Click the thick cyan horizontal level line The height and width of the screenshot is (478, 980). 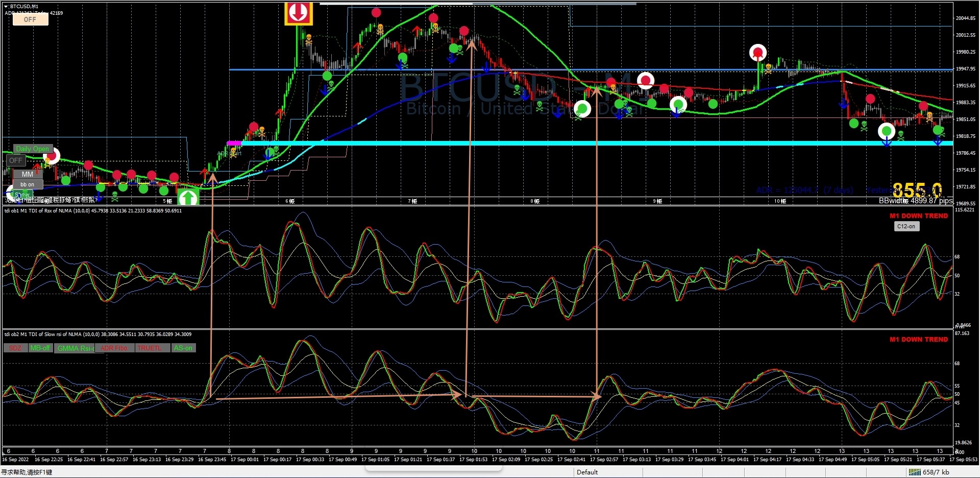[x=597, y=144]
